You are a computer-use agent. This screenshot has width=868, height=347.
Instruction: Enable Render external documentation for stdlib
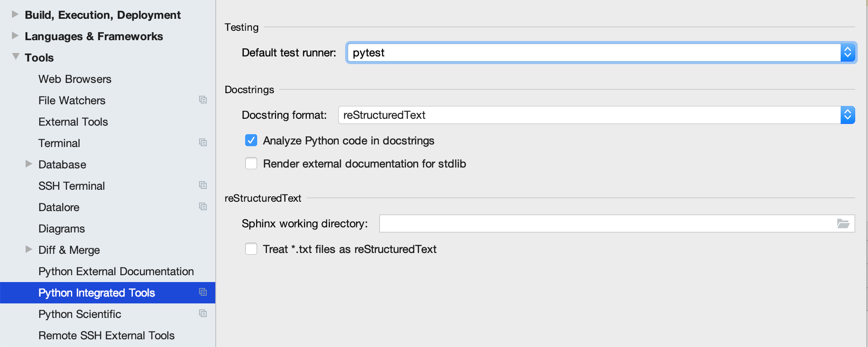point(251,163)
